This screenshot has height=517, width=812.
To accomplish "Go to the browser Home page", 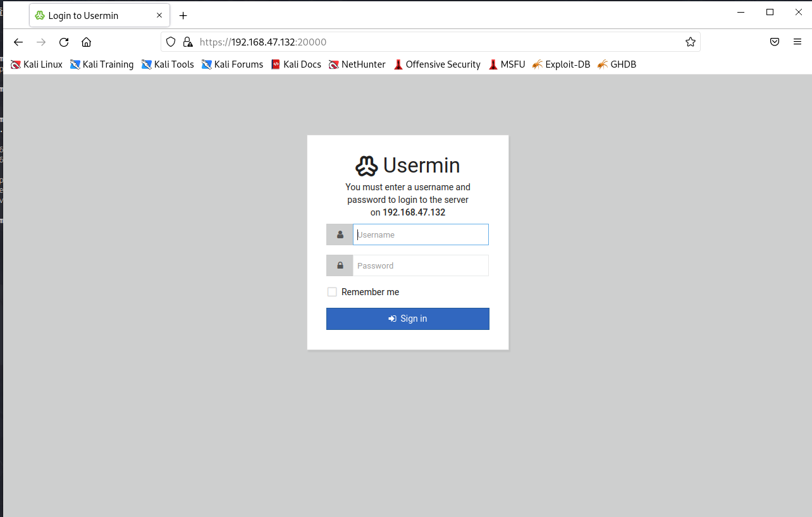I will pos(87,42).
